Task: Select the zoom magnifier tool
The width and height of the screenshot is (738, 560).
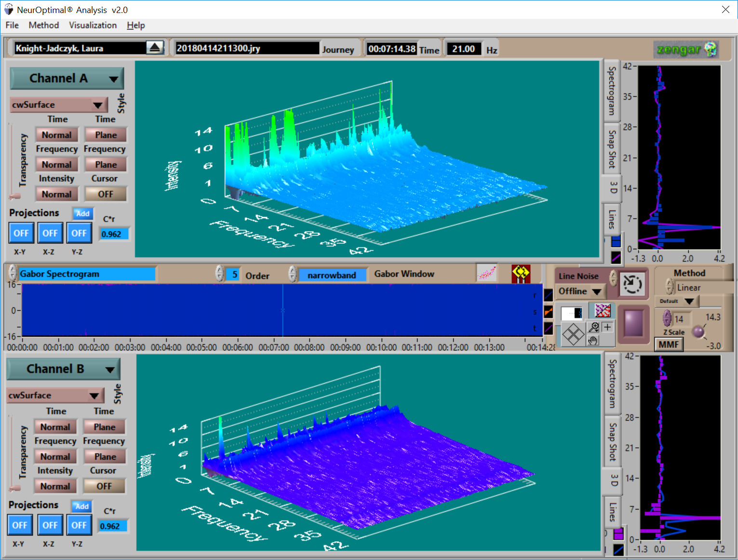Action: click(x=594, y=327)
